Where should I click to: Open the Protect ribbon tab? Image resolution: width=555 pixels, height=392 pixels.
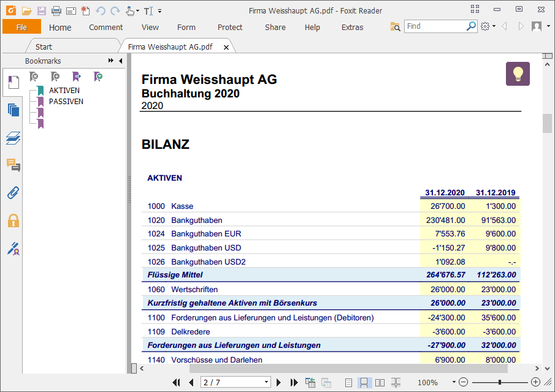(x=230, y=27)
